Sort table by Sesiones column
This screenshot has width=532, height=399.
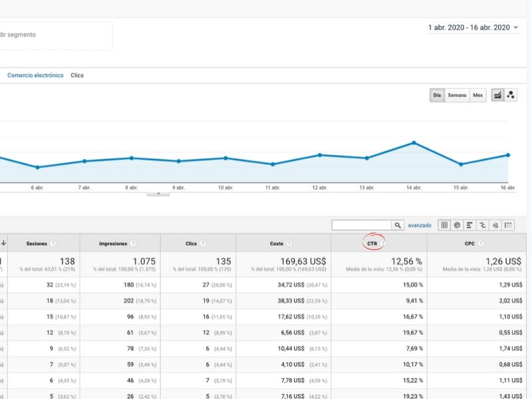point(37,243)
